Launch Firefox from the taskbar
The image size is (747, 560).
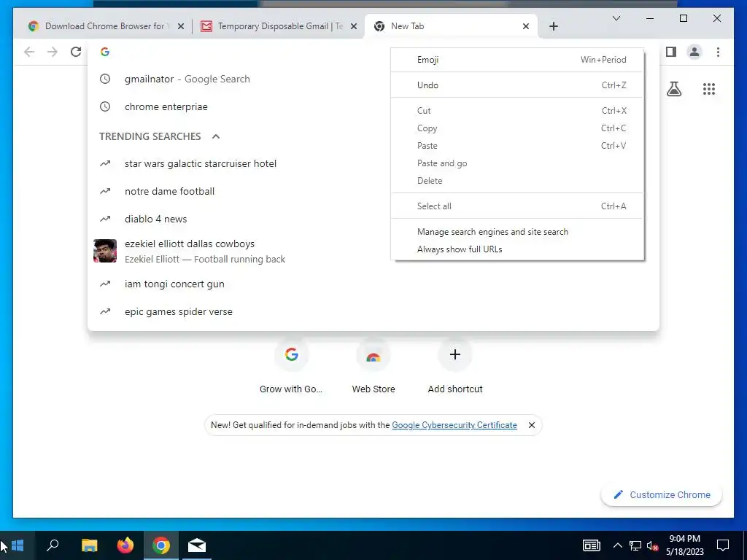(x=125, y=545)
